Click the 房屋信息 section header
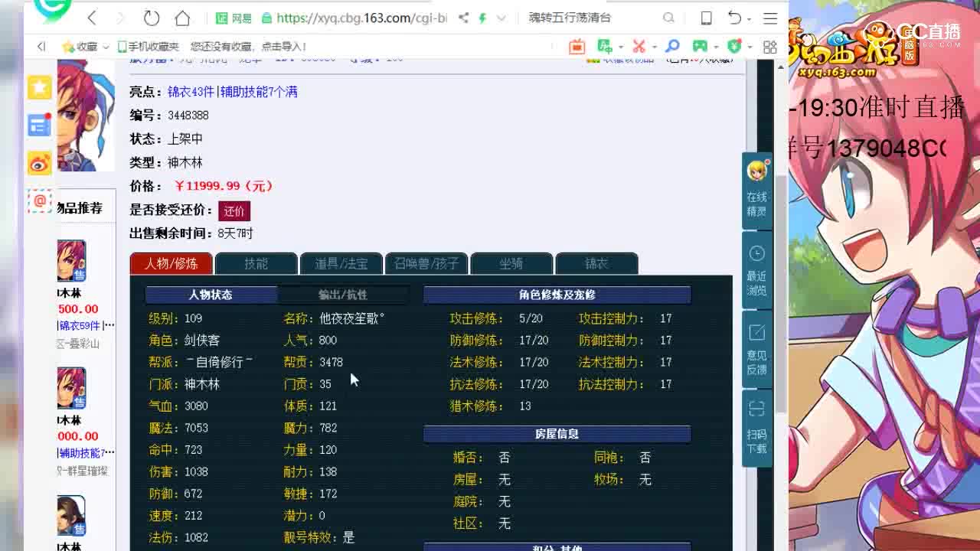This screenshot has width=980, height=551. 557,434
